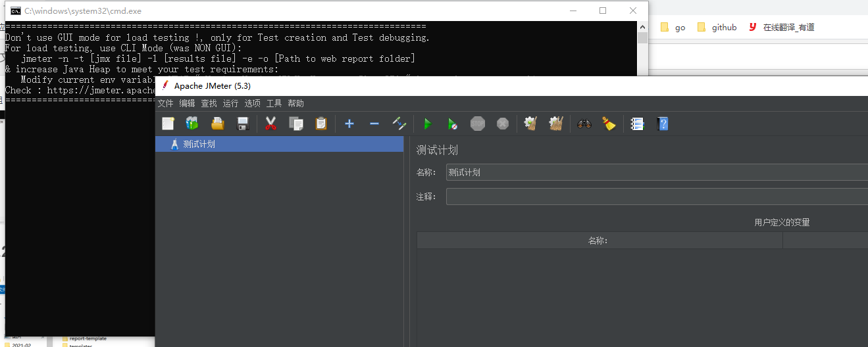This screenshot has height=347, width=868.
Task: Select the 测试计划 tree node
Action: click(279, 144)
